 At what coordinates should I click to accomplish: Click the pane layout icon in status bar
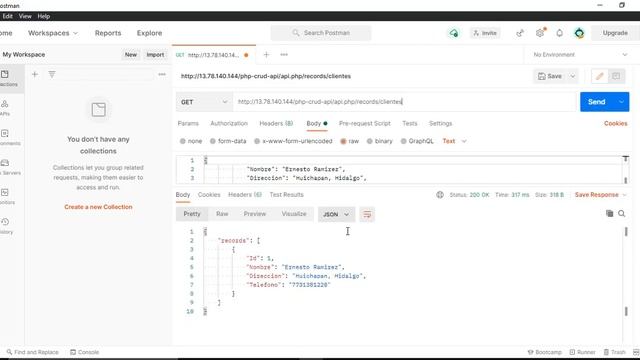tap(636, 352)
